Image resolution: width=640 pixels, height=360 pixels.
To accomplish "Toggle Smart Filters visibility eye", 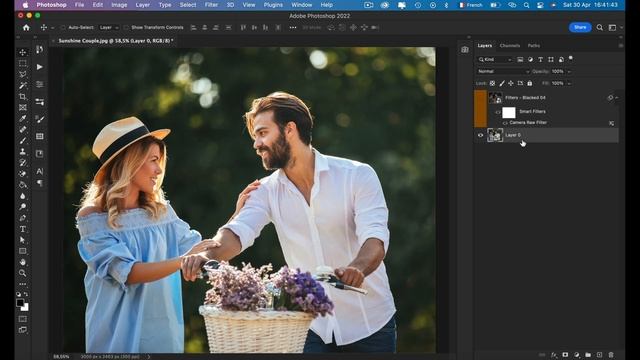I will click(498, 112).
